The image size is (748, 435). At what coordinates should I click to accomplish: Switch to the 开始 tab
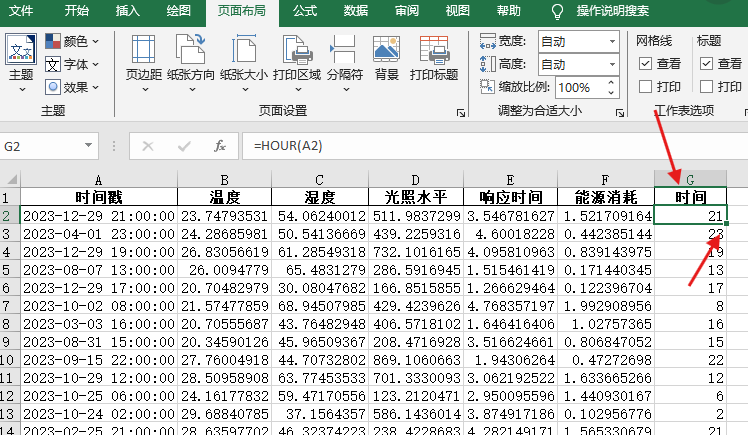click(76, 11)
